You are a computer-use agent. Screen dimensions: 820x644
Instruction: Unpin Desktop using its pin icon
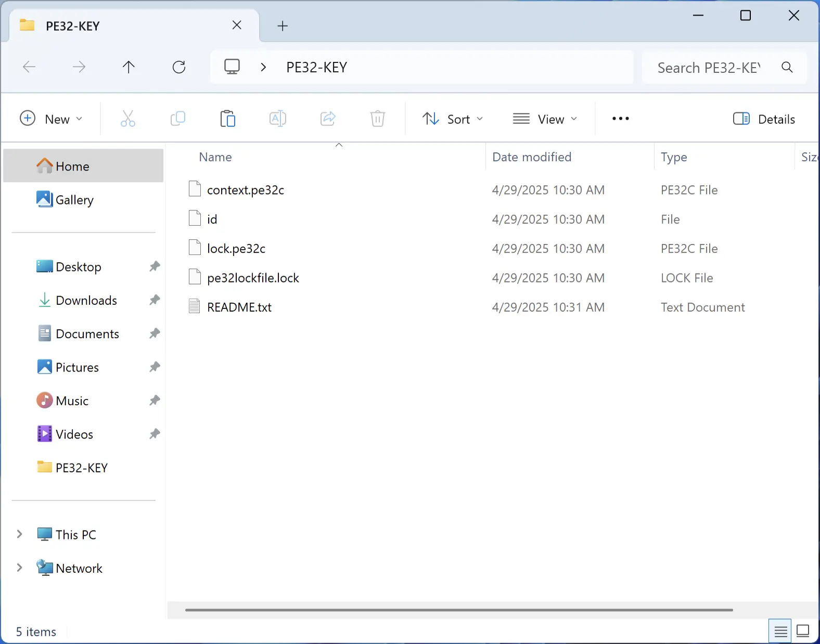click(155, 266)
